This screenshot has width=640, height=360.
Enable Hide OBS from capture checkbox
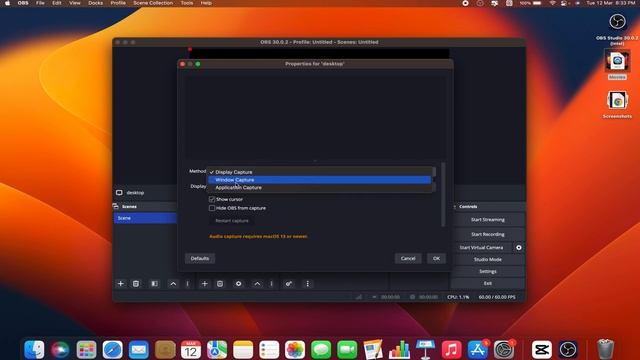(212, 208)
